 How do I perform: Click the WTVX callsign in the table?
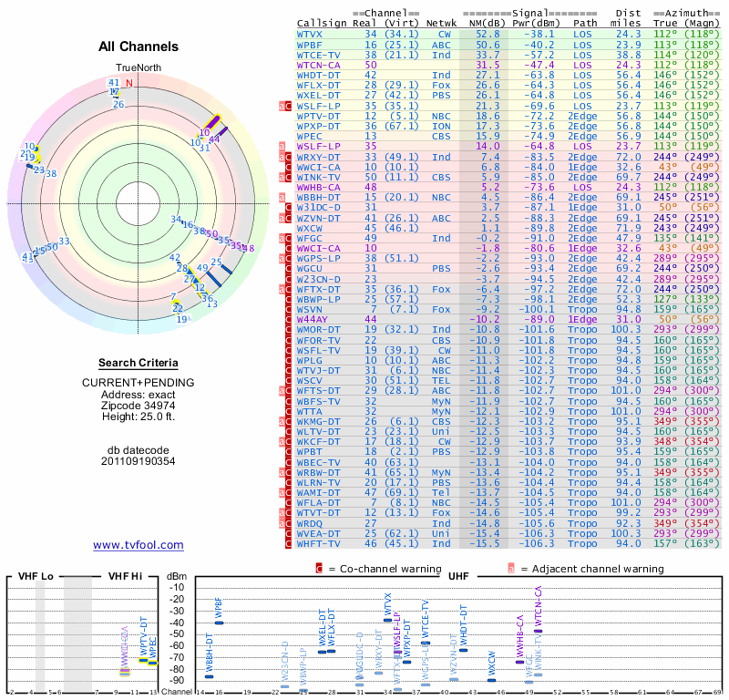[309, 34]
